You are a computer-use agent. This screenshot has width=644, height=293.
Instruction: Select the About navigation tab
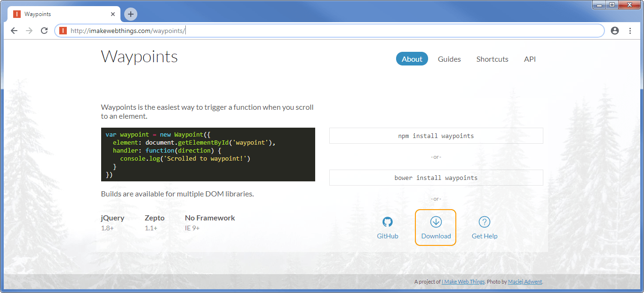(412, 59)
